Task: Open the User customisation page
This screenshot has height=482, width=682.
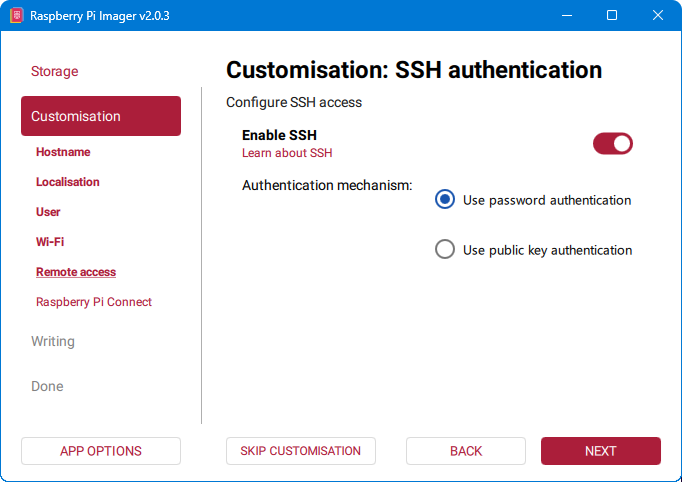Action: 48,212
